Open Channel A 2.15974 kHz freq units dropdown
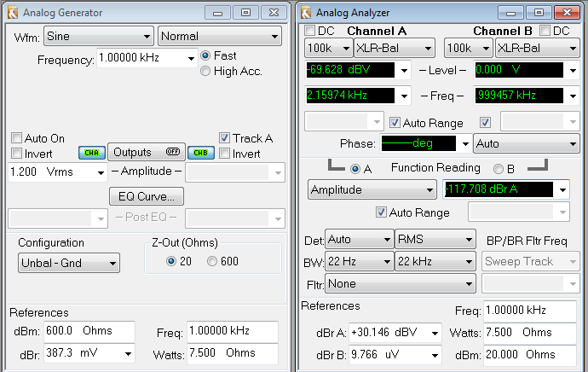Screen dimensions: 588x372 (x=404, y=96)
